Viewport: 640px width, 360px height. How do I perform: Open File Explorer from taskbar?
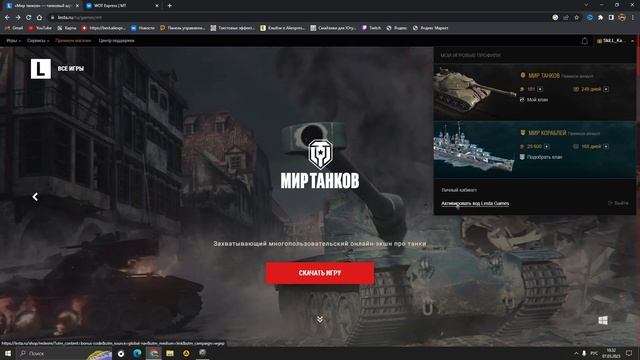click(170, 353)
